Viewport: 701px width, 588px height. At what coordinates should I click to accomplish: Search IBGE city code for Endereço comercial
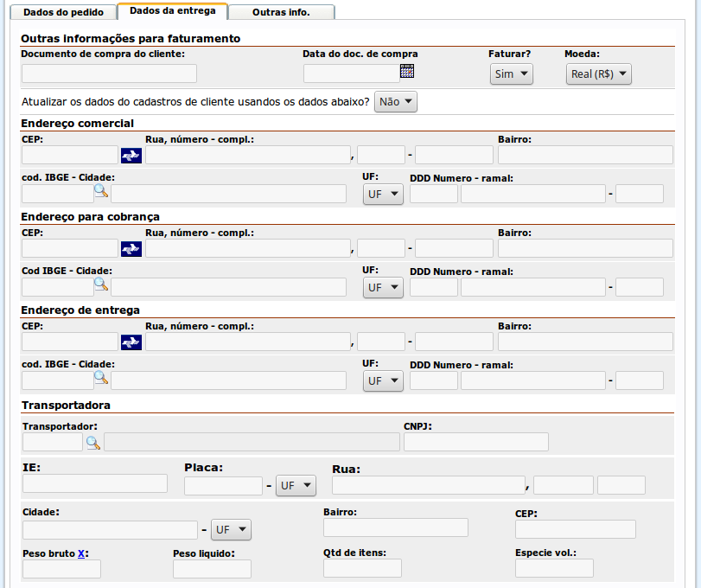(x=100, y=192)
